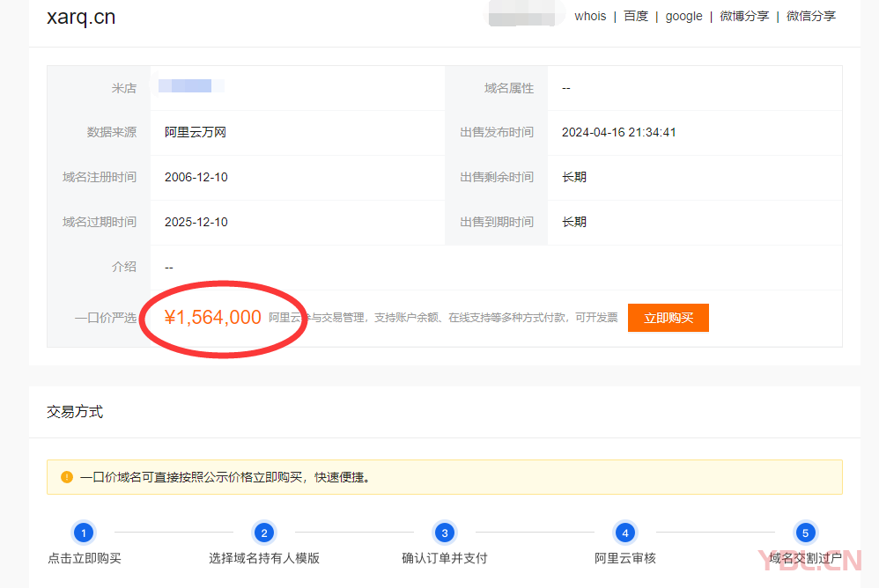
Task: Share via 微博分享
Action: tap(744, 16)
